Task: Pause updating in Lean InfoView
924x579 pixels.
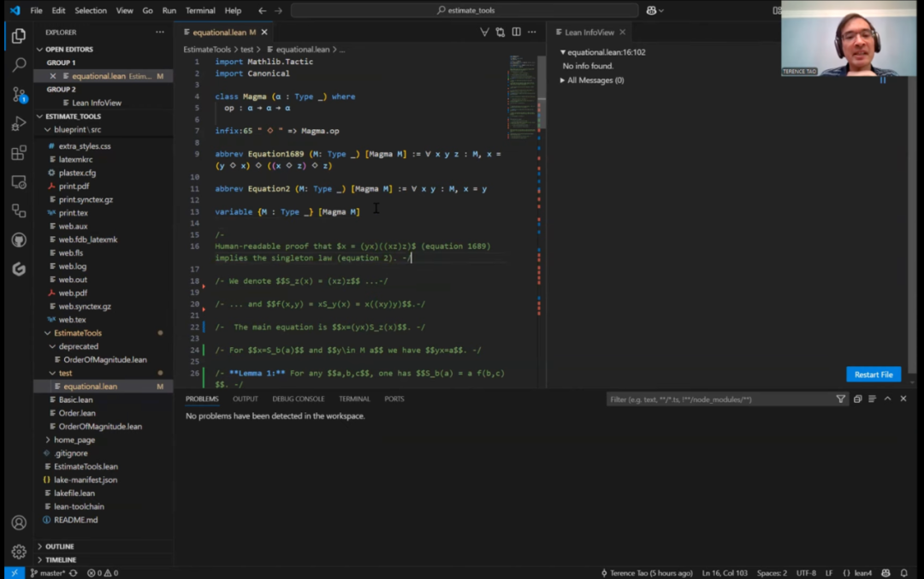Action: click(x=883, y=80)
